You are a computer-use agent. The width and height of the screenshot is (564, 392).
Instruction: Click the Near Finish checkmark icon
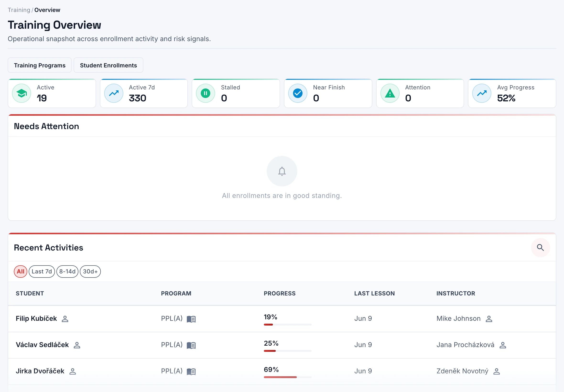coord(298,93)
